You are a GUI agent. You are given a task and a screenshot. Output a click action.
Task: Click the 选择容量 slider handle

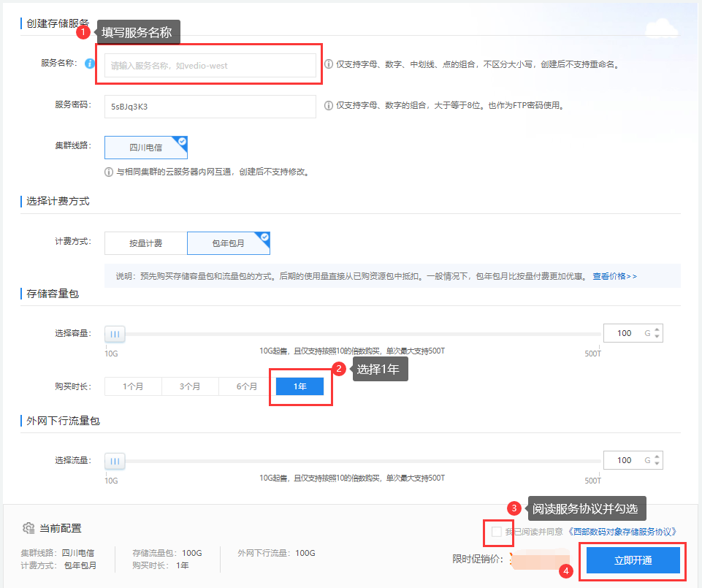(x=115, y=334)
